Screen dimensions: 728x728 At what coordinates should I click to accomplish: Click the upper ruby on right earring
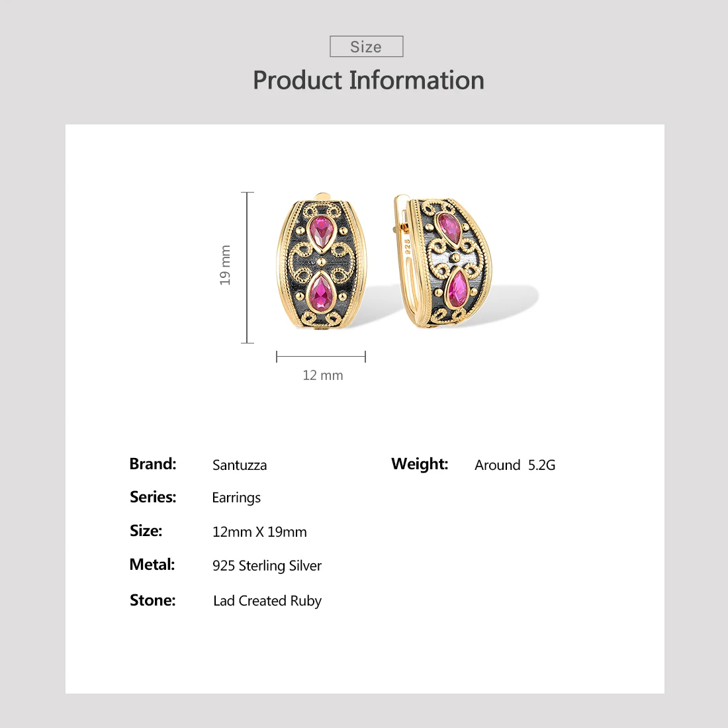point(449,228)
